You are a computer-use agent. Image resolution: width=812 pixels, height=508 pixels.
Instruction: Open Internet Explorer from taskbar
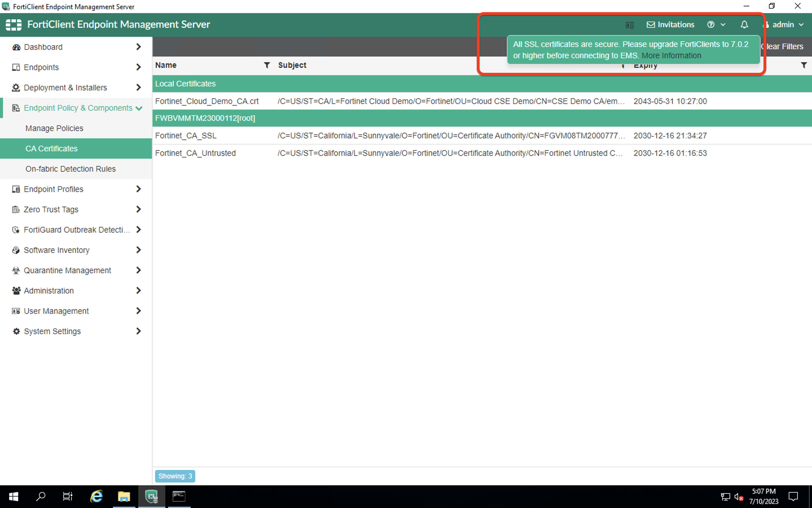(96, 496)
